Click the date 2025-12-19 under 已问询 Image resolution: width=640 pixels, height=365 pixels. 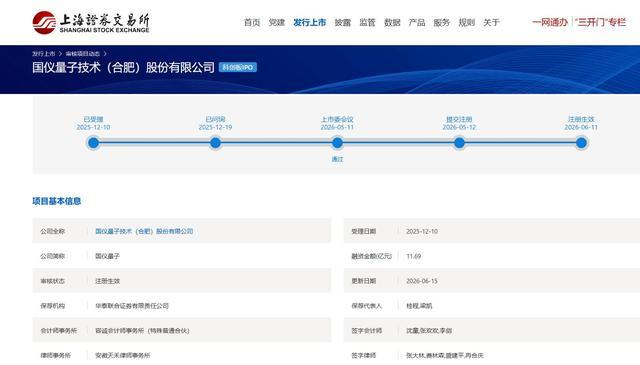[216, 127]
